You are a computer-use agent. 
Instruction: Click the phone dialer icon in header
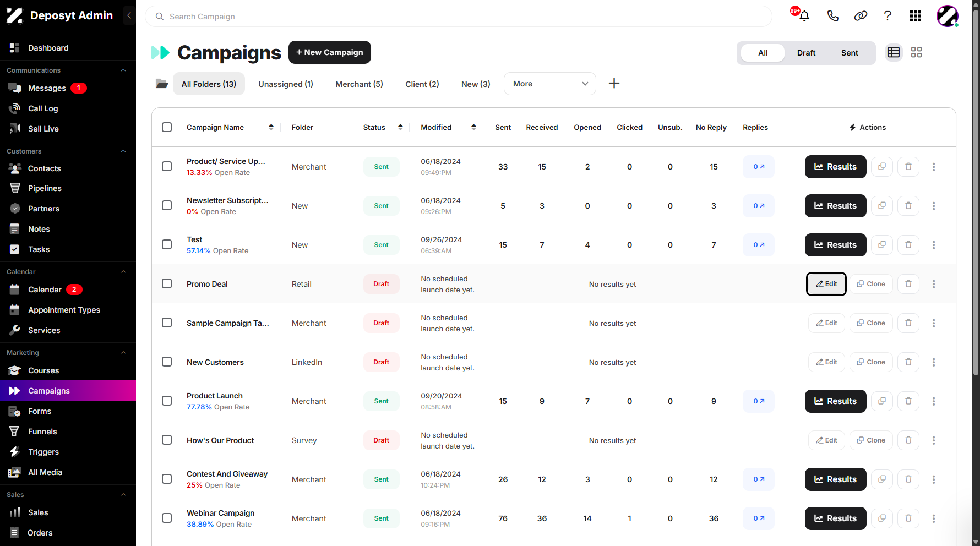[832, 16]
